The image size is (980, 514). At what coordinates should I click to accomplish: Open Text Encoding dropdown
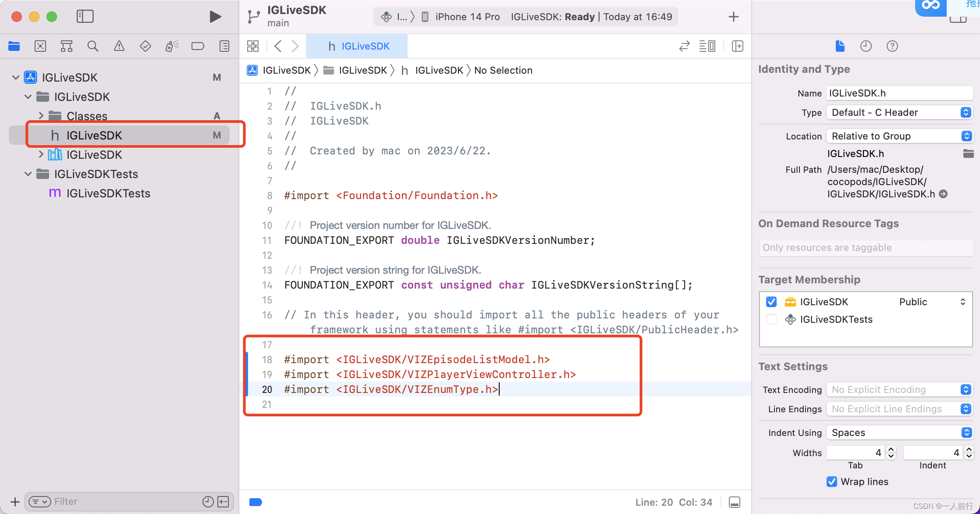pos(899,389)
